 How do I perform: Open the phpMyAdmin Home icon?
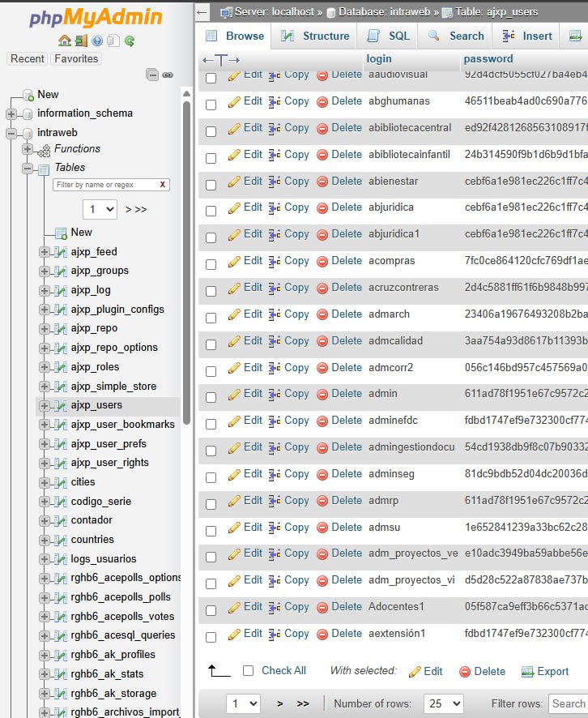(x=65, y=41)
